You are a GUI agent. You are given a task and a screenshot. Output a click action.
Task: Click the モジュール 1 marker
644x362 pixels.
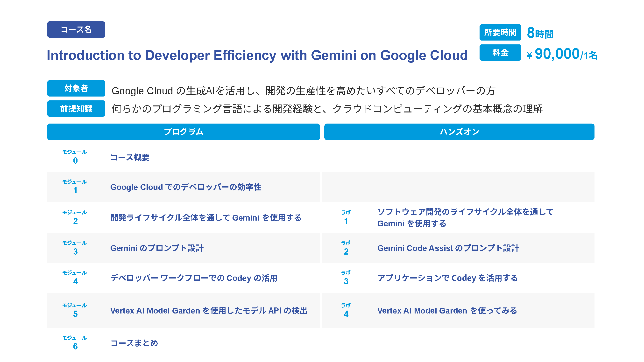click(75, 187)
